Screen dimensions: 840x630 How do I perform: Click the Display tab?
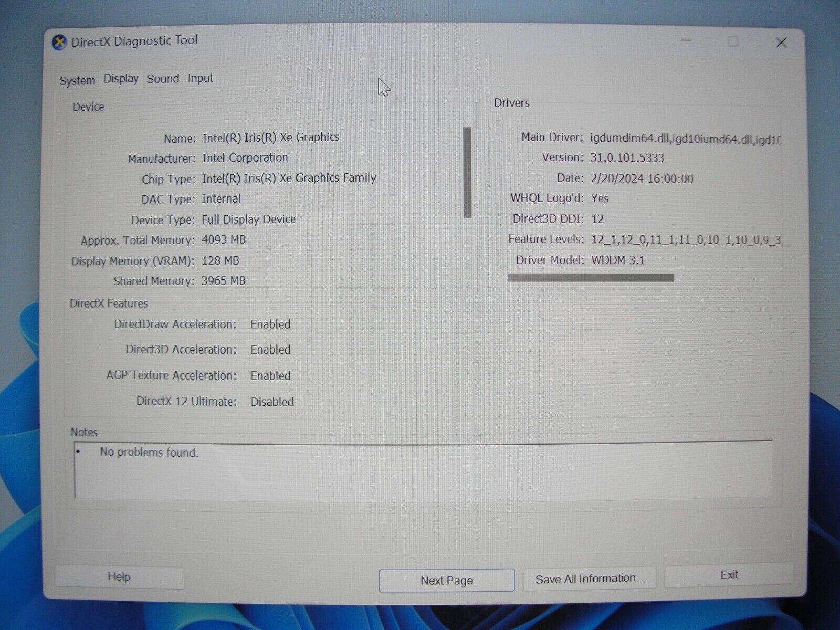coord(120,79)
